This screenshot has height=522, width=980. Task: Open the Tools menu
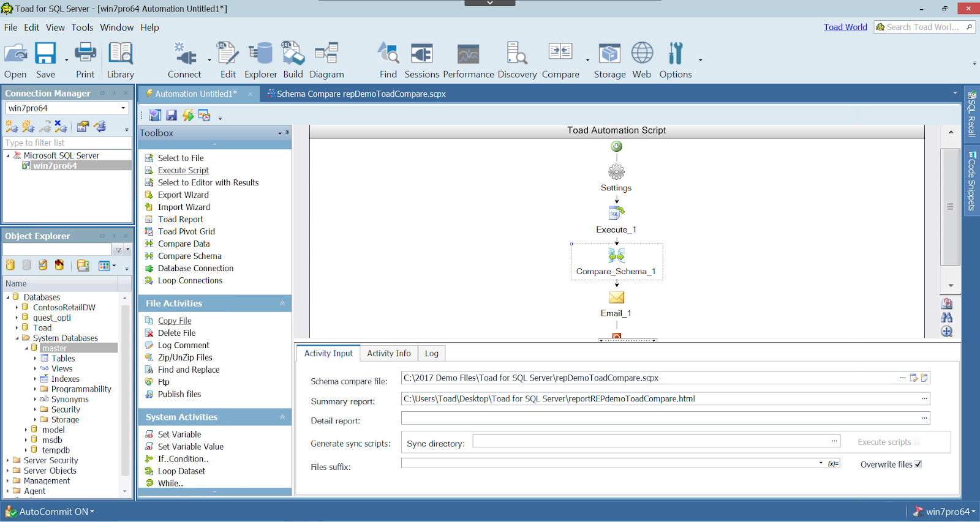[82, 27]
